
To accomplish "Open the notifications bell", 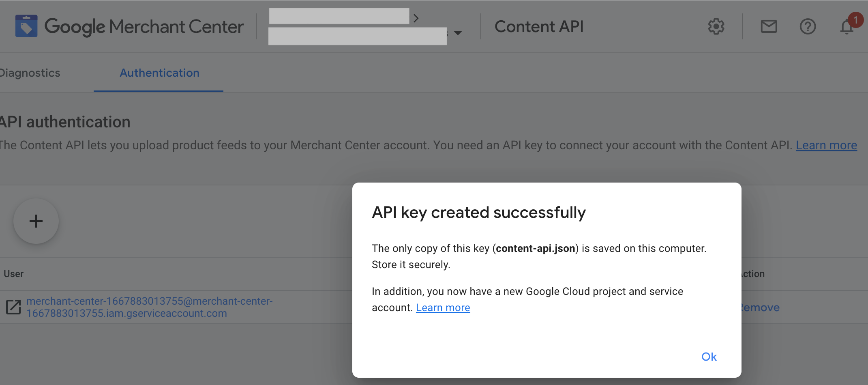I will pyautogui.click(x=847, y=27).
